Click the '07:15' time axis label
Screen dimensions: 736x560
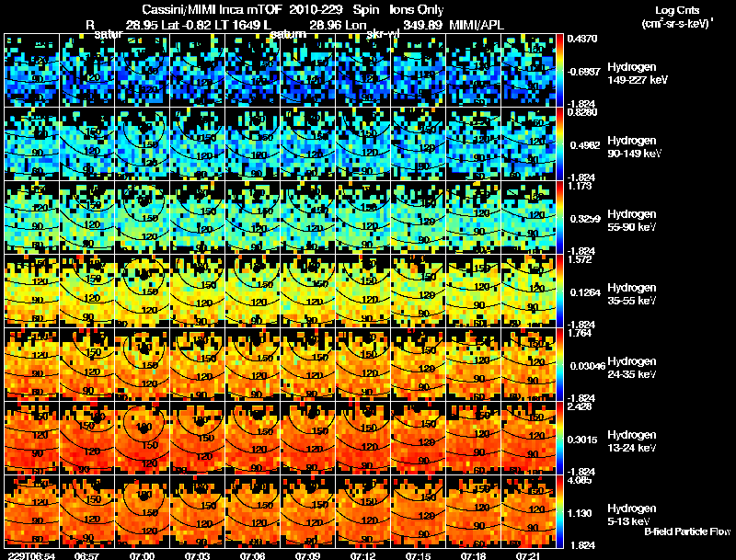pos(419,555)
